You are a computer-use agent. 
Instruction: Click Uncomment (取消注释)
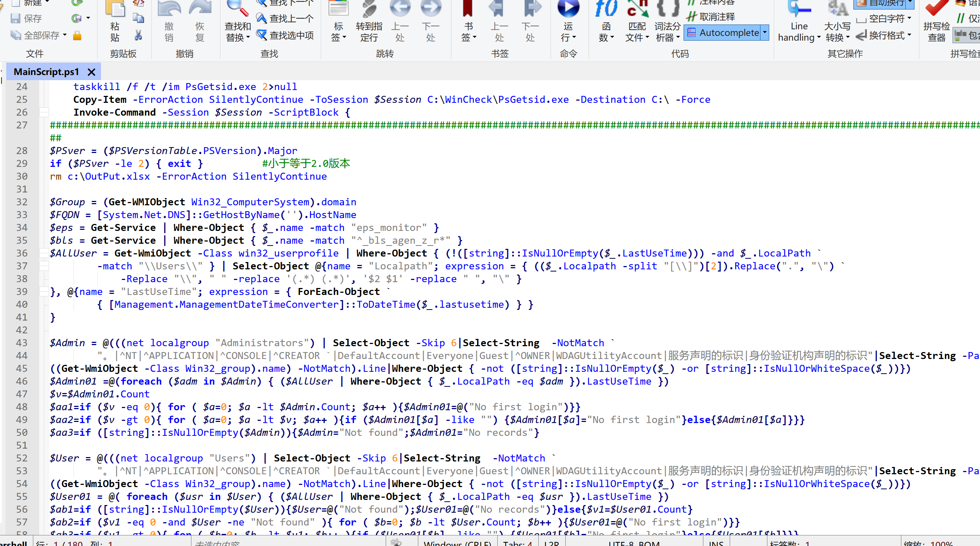tap(711, 17)
